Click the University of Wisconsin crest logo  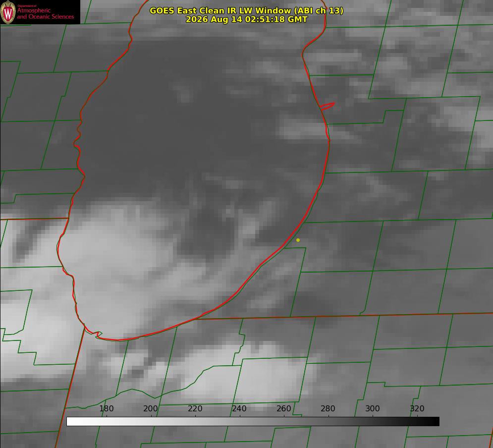pos(8,12)
